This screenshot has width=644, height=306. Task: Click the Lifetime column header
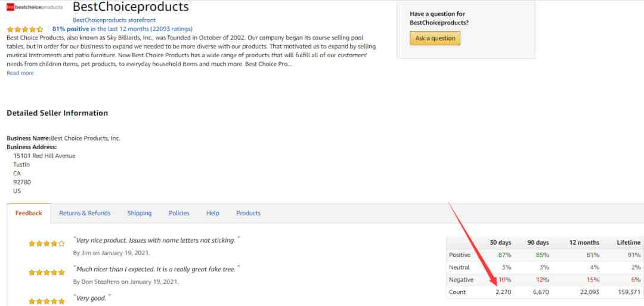point(628,243)
